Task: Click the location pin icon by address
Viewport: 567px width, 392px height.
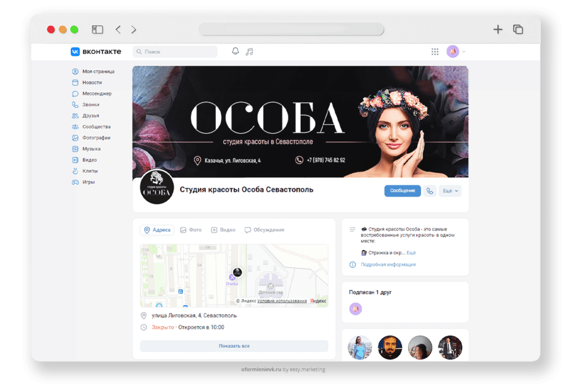Action: point(143,316)
